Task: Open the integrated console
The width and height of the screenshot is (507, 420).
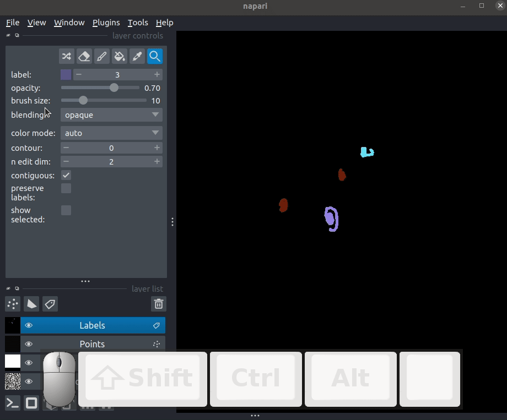Action: (x=12, y=403)
